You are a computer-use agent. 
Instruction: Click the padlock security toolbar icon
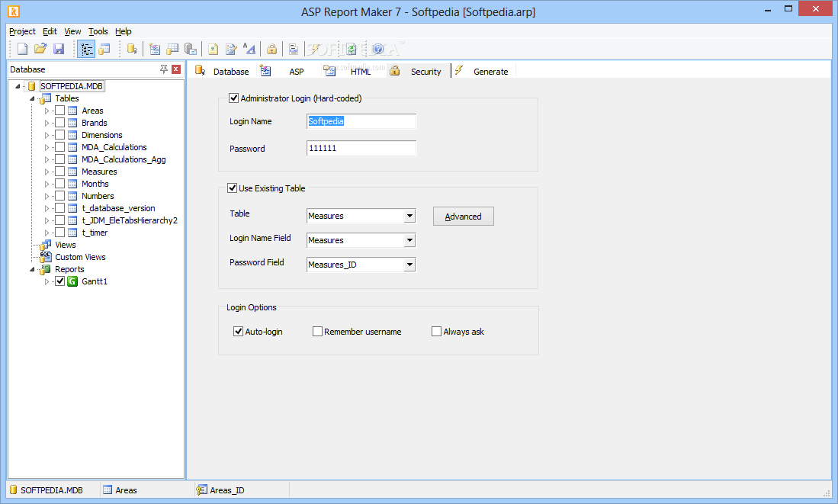click(x=272, y=49)
